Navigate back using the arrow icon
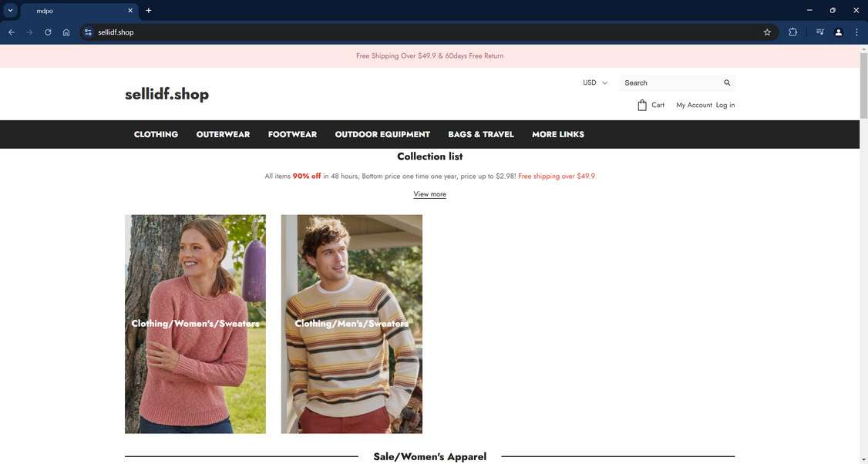Image resolution: width=868 pixels, height=464 pixels. pos(11,32)
